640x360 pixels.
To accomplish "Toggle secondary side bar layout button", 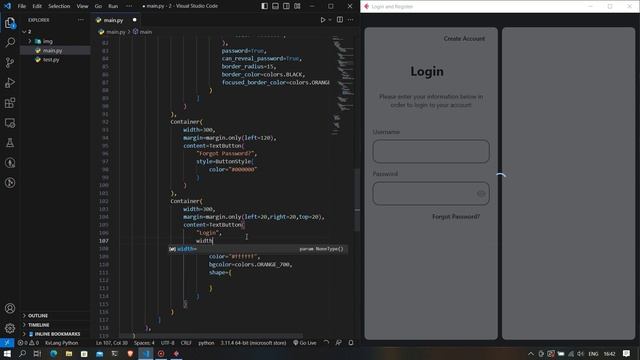I will (x=287, y=6).
